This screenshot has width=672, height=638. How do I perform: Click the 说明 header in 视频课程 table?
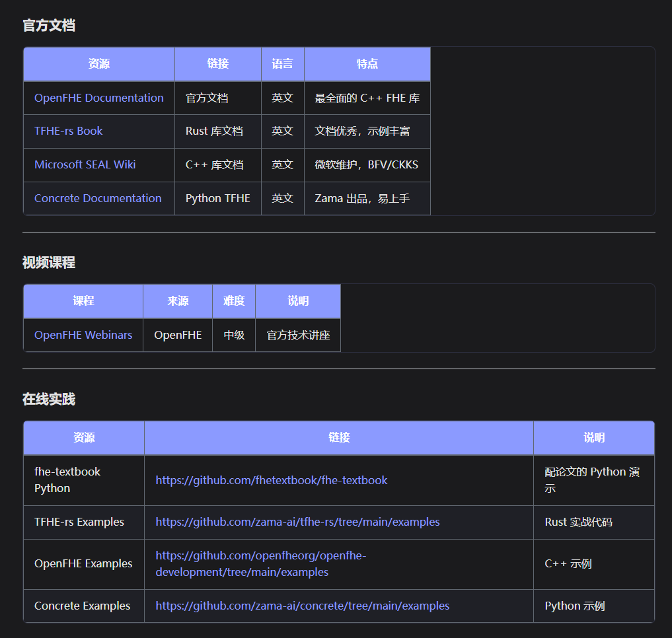tap(298, 301)
